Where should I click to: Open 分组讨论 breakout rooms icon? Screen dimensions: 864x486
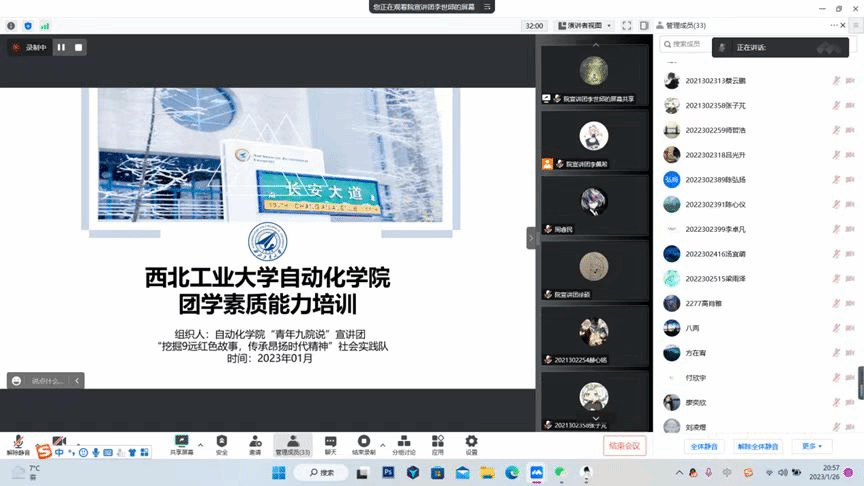403,443
